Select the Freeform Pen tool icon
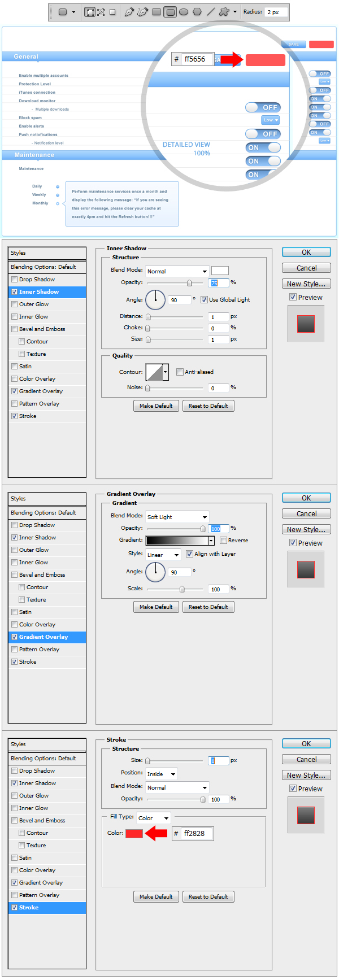The width and height of the screenshot is (339, 980). tap(143, 12)
